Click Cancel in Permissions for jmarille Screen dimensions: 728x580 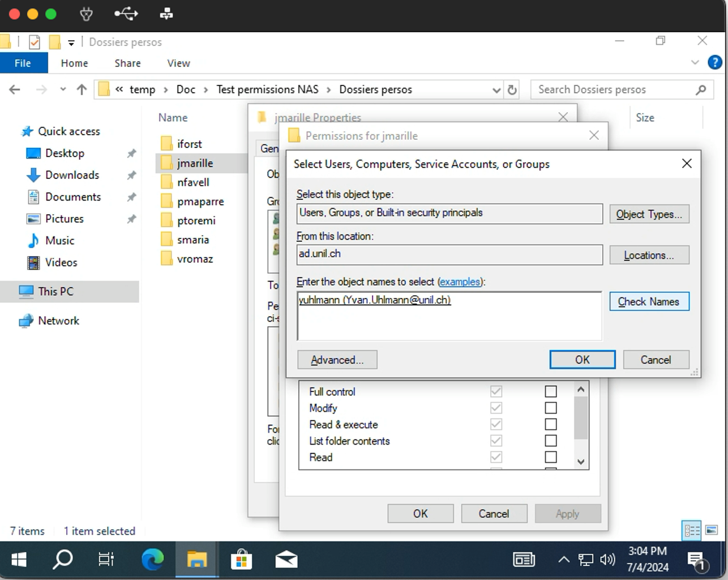[x=494, y=514]
